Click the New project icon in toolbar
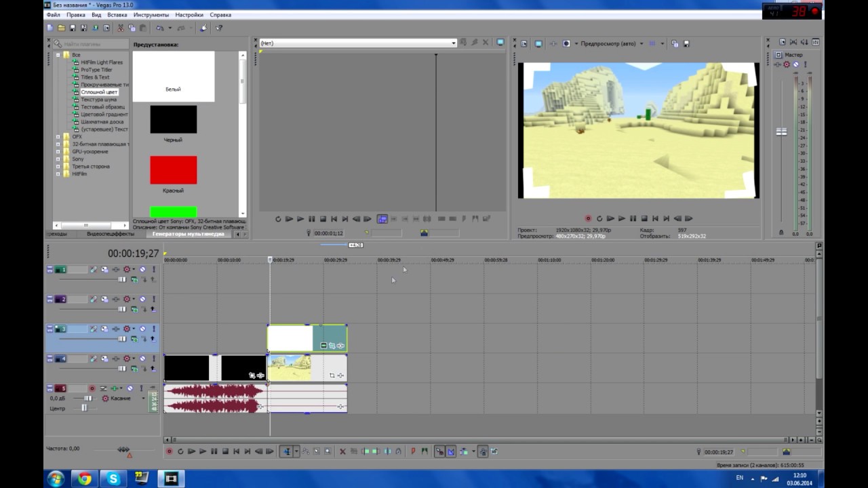Viewport: 868px width, 488px height. (50, 28)
